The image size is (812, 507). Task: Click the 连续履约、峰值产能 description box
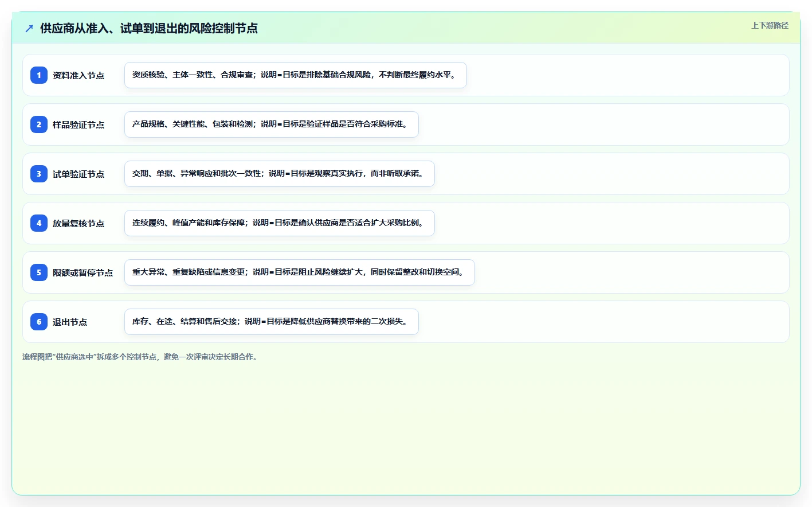(x=280, y=223)
